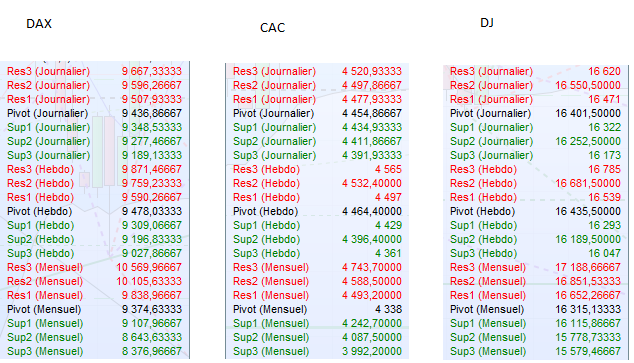The width and height of the screenshot is (634, 363).
Task: Click DAX Pivot (Hebdo) row
Action: pyautogui.click(x=95, y=211)
